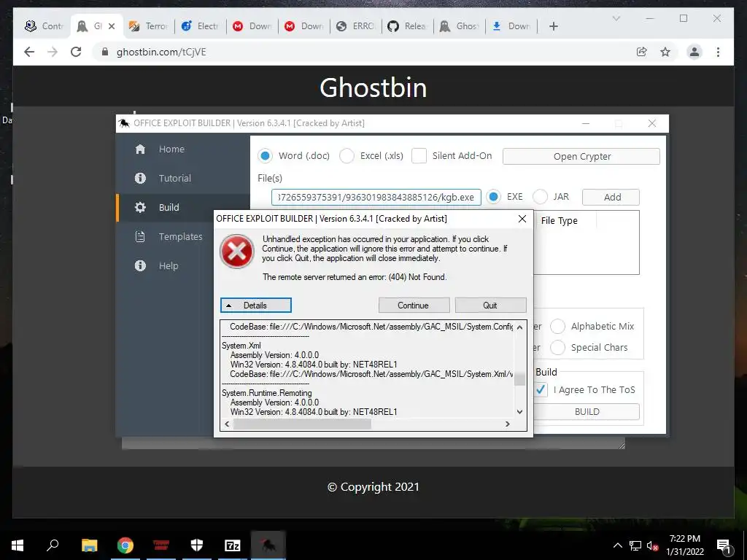Viewport: 747px width, 560px height.
Task: Open Chrome tab search dropdown
Action: tap(616, 18)
